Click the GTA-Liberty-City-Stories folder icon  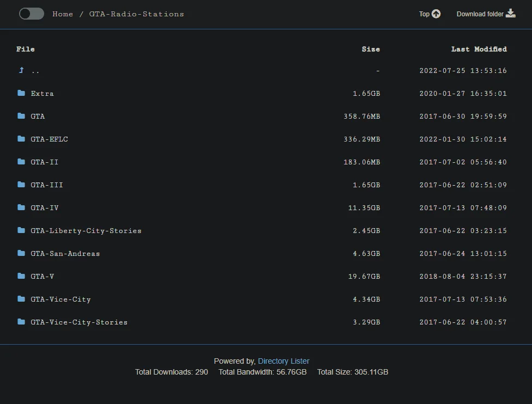21,230
